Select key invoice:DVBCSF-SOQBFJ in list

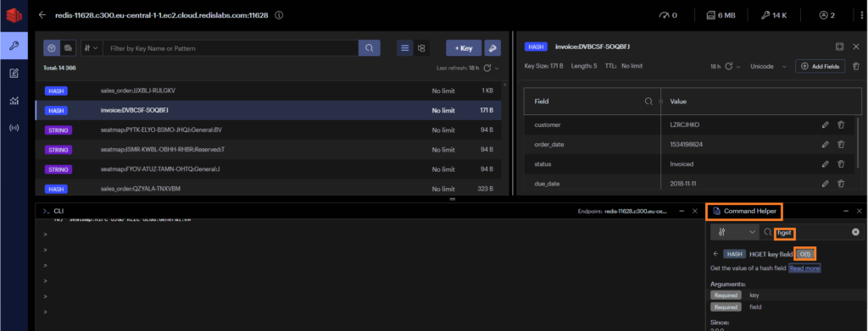[269, 111]
